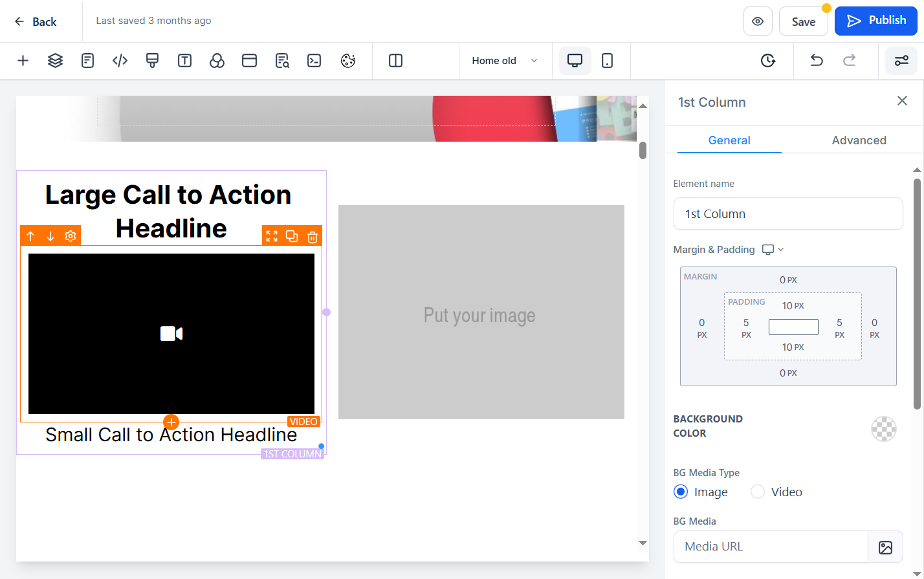Open the cookie consent icon
Screen dimensions: 924x579
point(348,61)
